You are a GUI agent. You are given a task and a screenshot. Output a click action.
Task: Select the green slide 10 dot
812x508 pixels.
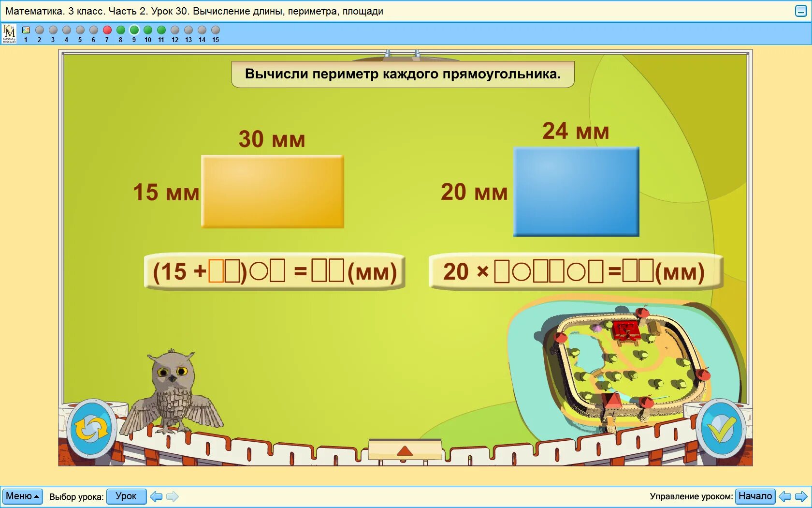point(148,30)
